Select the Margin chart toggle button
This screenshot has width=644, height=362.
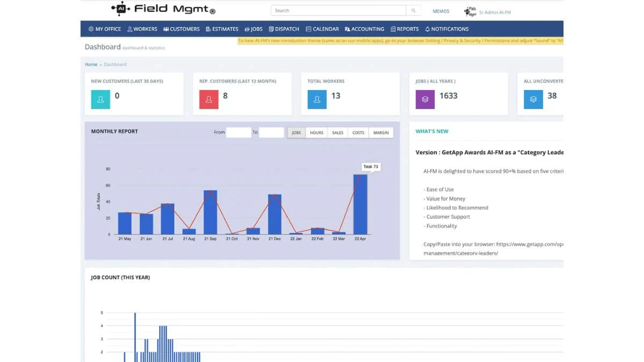coord(381,132)
